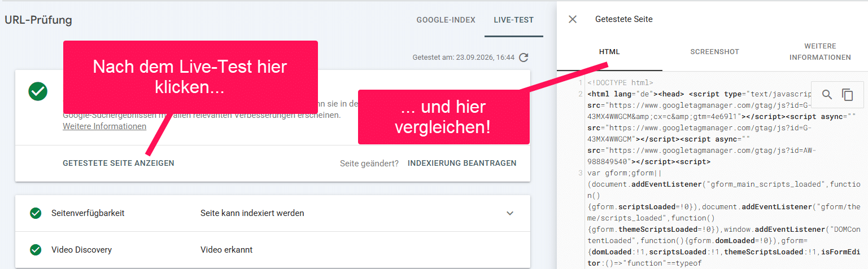
Task: Open the Weitere Informationen tab
Action: tap(820, 52)
